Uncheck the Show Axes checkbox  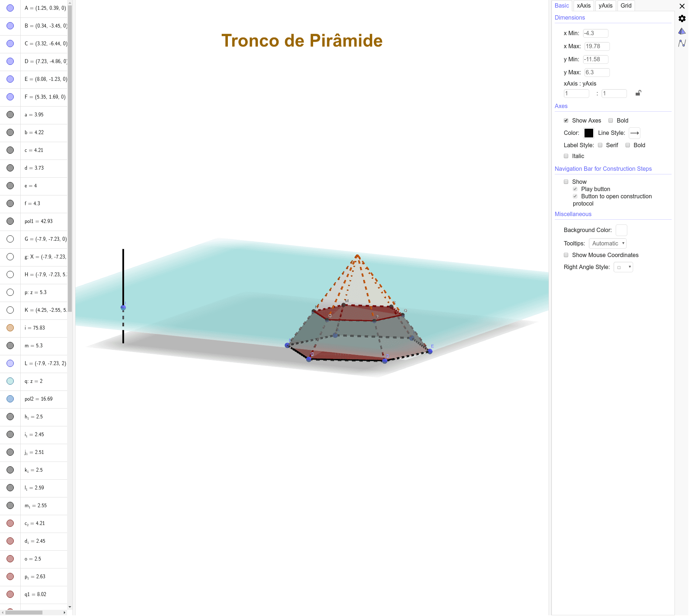pos(566,120)
